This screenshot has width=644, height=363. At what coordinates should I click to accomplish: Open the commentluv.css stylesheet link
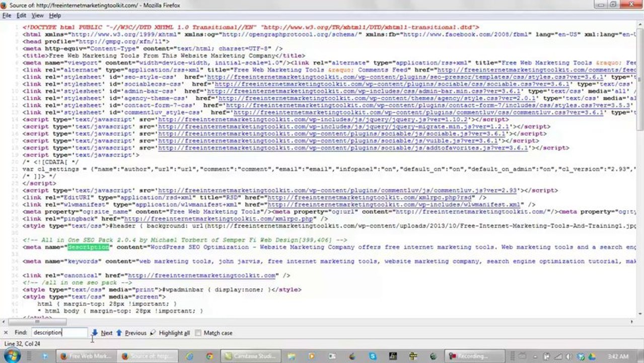click(417, 112)
